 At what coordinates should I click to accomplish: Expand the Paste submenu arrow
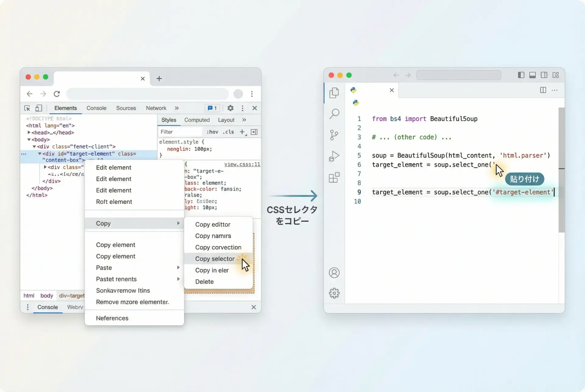178,268
